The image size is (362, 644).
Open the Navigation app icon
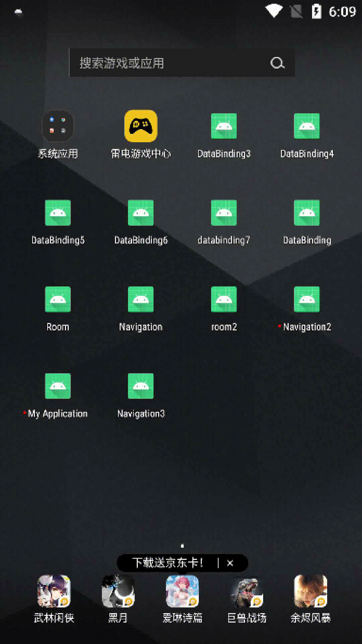(x=141, y=299)
